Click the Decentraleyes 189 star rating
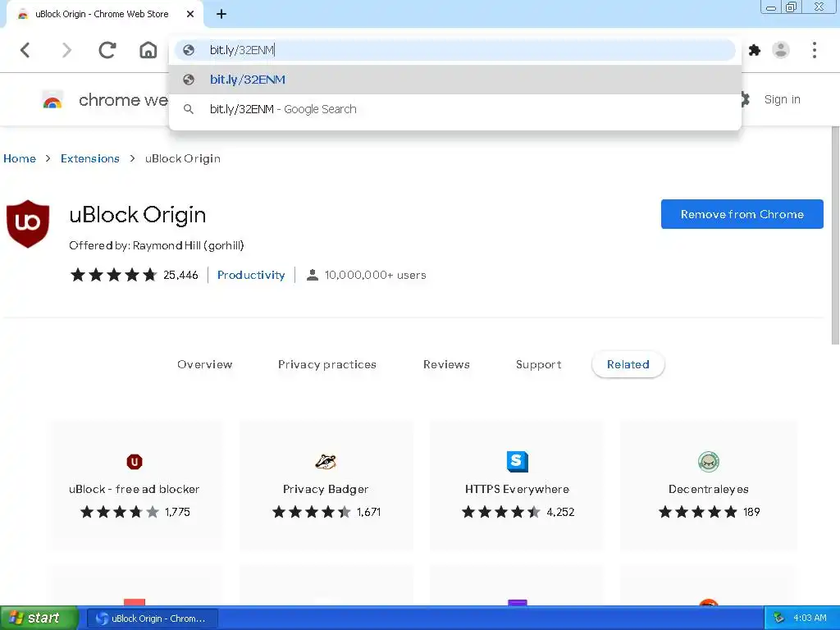Viewport: 840px width, 630px height. point(697,512)
